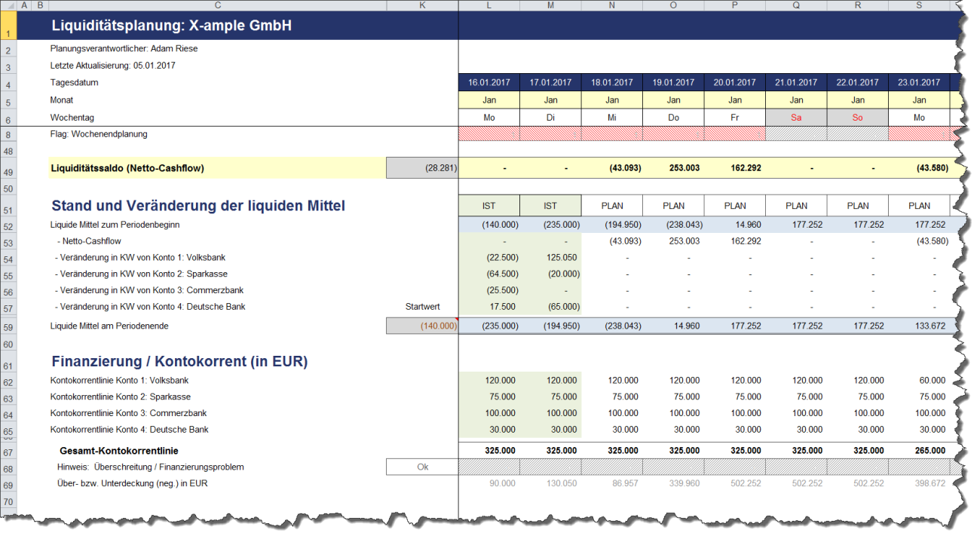Viewport: 980px width, 539px height.
Task: Click the cell Planungsverantwortlicher: Adam Riese
Action: [x=124, y=49]
